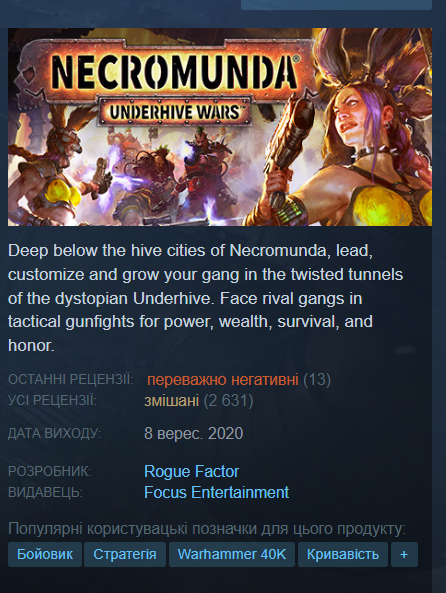Select the Стратегія tag

(125, 554)
